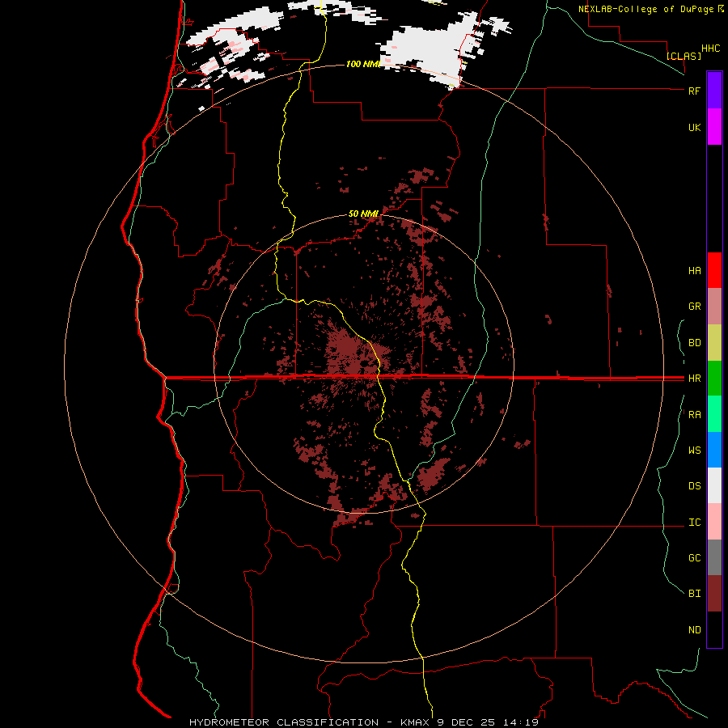Image resolution: width=728 pixels, height=728 pixels.
Task: Click the WS legend label
Action: point(694,451)
